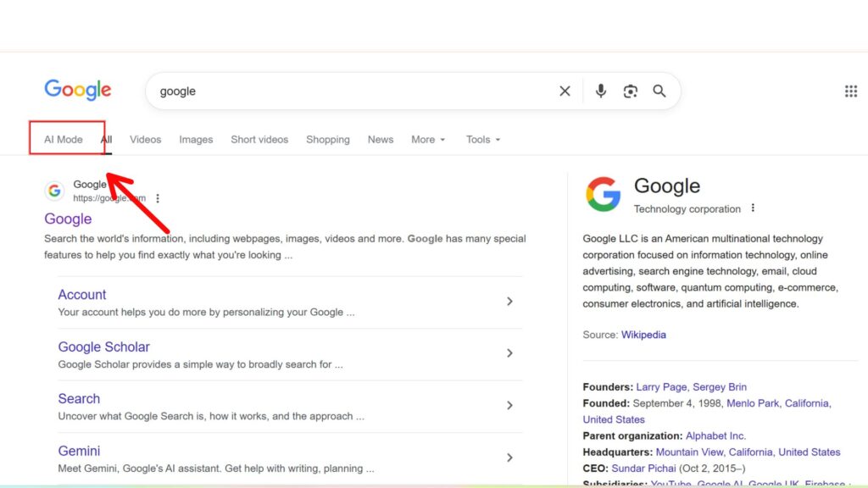Expand the Google Scholar sitelink chevron

(509, 353)
